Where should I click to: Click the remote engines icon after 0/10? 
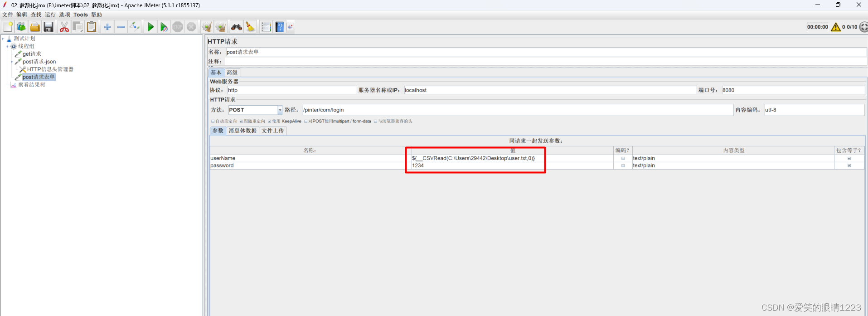pyautogui.click(x=863, y=27)
